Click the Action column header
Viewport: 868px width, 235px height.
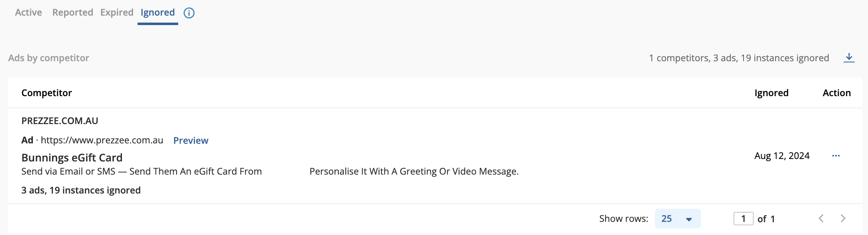pyautogui.click(x=836, y=93)
